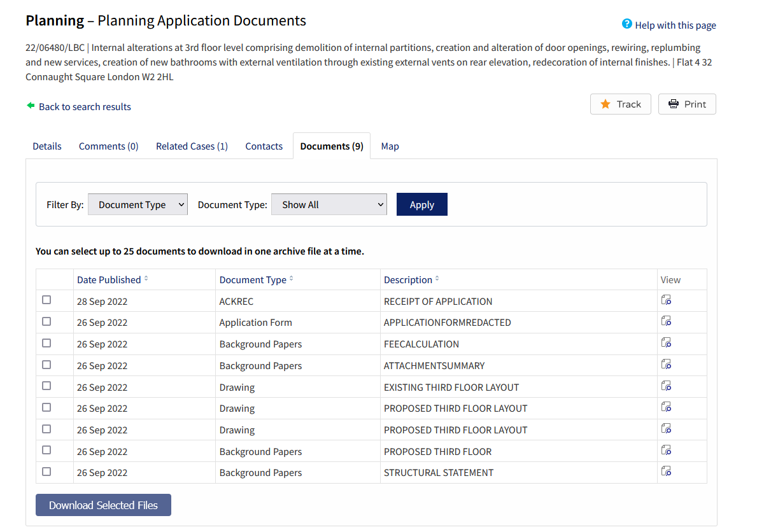Image resolution: width=764 pixels, height=532 pixels.
Task: Click 'RECEIPT OF APPLICATION' description text
Action: (438, 301)
